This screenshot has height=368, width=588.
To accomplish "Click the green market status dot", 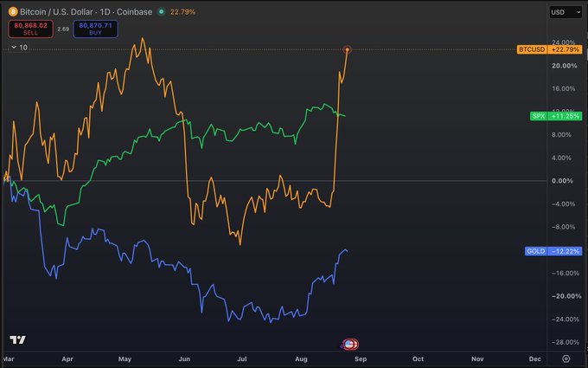I will click(161, 11).
